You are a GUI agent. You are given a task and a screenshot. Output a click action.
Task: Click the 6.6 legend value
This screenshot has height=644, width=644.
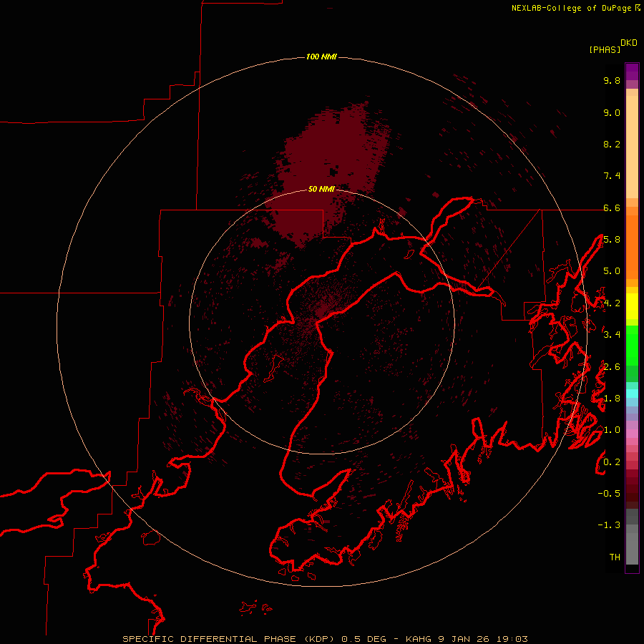pos(612,208)
